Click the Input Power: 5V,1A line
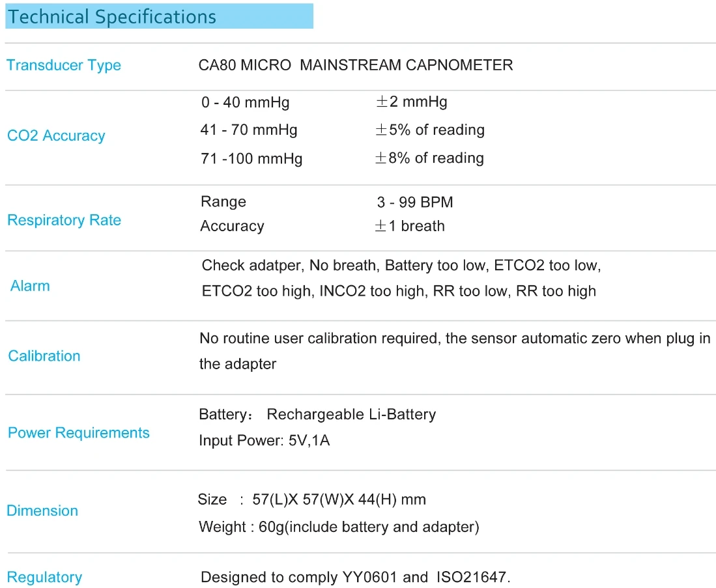Screen dimensions: 716x588 pyautogui.click(x=265, y=441)
